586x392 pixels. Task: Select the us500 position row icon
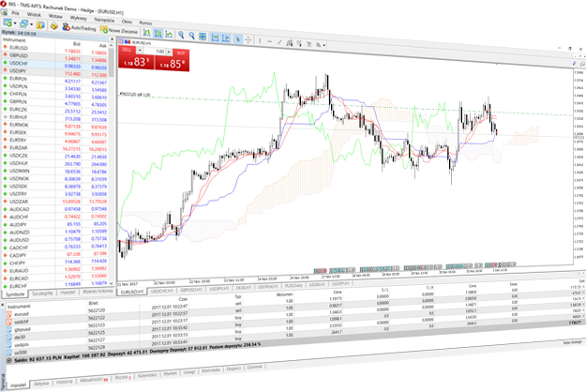click(9, 354)
